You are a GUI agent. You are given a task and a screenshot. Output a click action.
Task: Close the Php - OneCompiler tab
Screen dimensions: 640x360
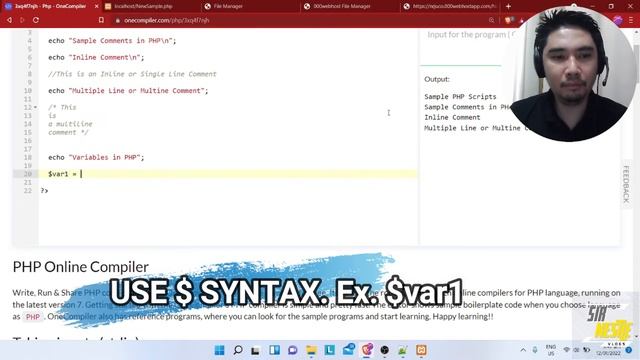point(96,6)
